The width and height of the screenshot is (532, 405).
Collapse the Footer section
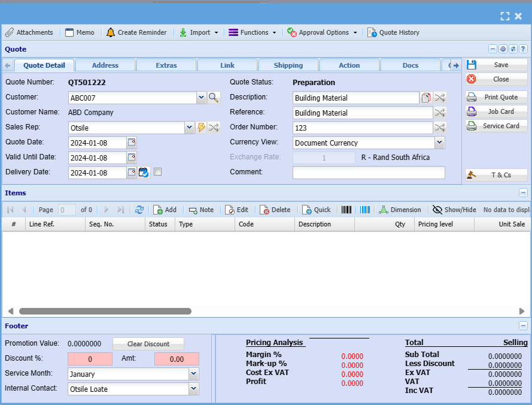pos(523,326)
